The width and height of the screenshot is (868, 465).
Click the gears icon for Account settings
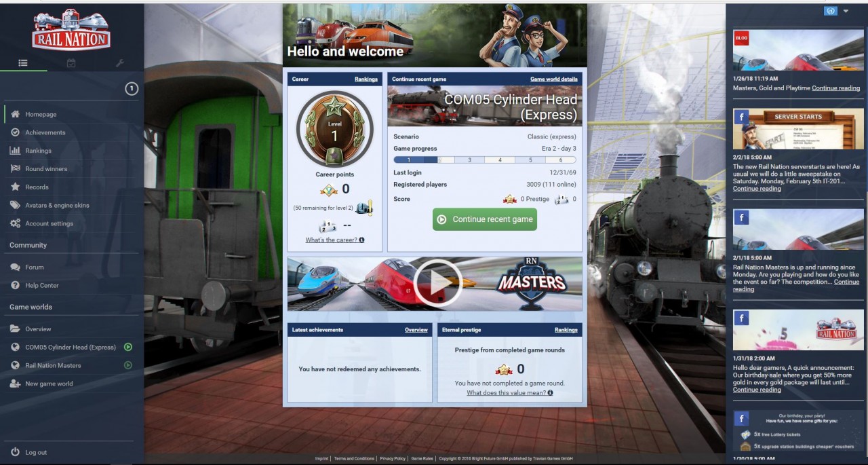pyautogui.click(x=15, y=223)
